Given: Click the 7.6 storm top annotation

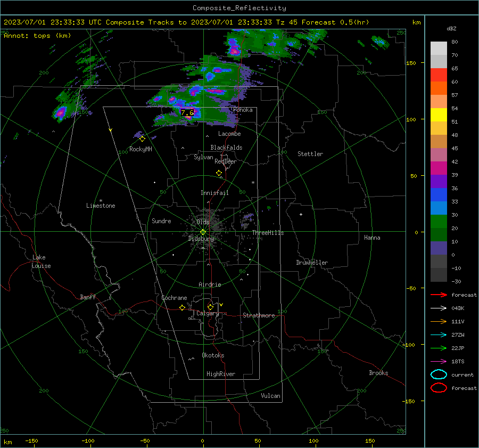Looking at the screenshot, I should [x=187, y=113].
